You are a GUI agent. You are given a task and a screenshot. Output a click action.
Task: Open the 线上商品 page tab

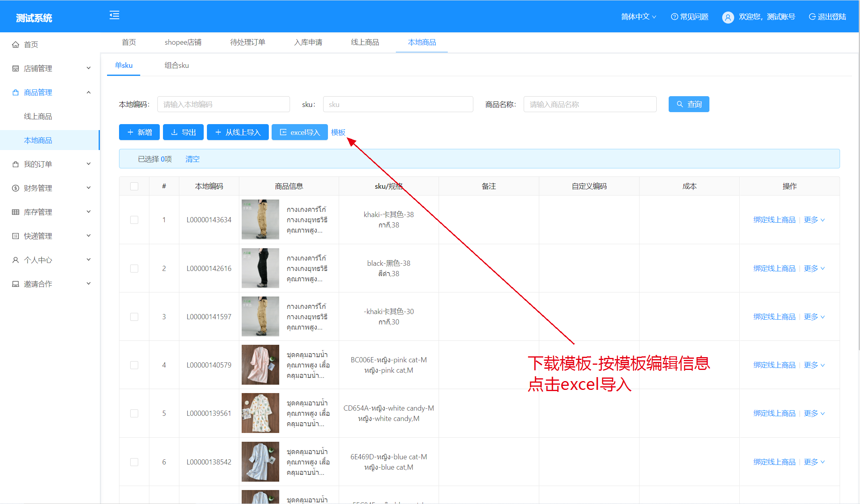tap(365, 42)
